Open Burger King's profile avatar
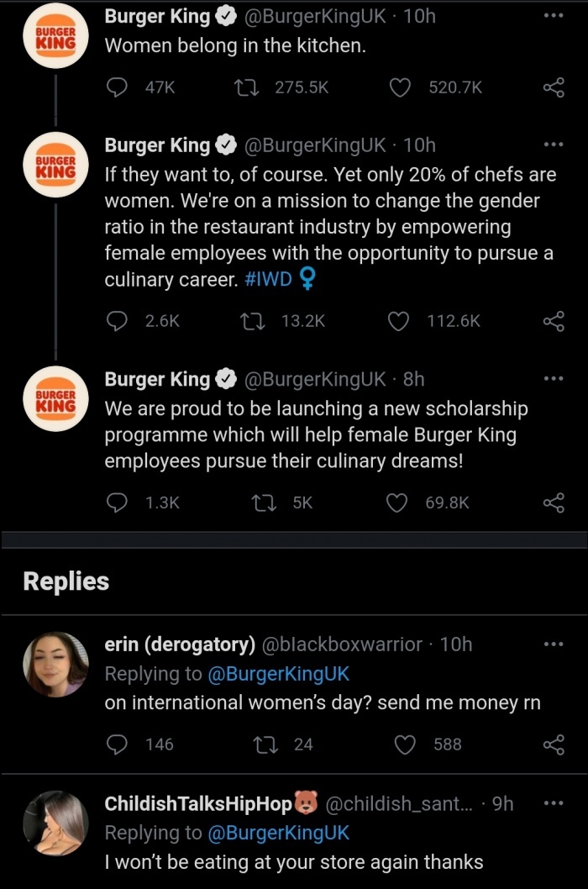 [55, 36]
